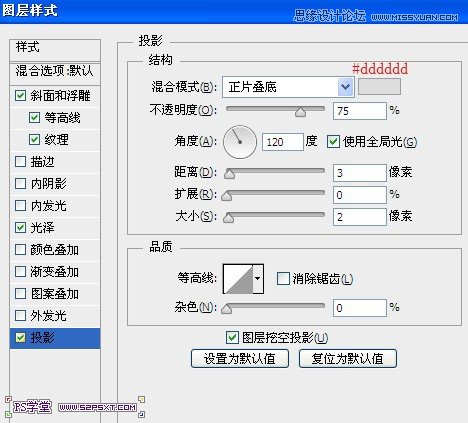
Task: Click the angle field showing 120
Action: [x=283, y=142]
